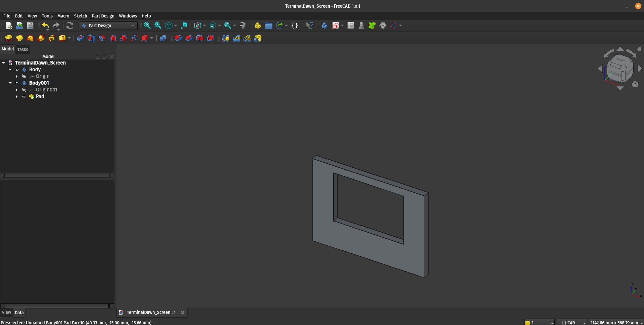Fit selection in view
Screen dimensions: 644x325
point(158,26)
